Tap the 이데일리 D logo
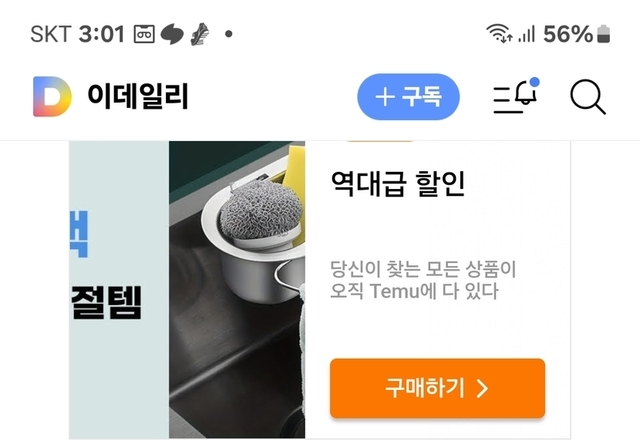Viewport: 640px width, 440px height. 52,96
